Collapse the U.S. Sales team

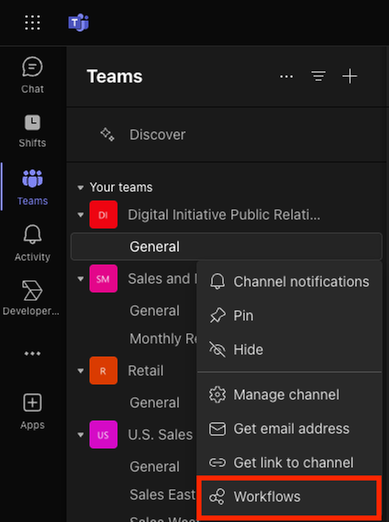pyautogui.click(x=80, y=435)
